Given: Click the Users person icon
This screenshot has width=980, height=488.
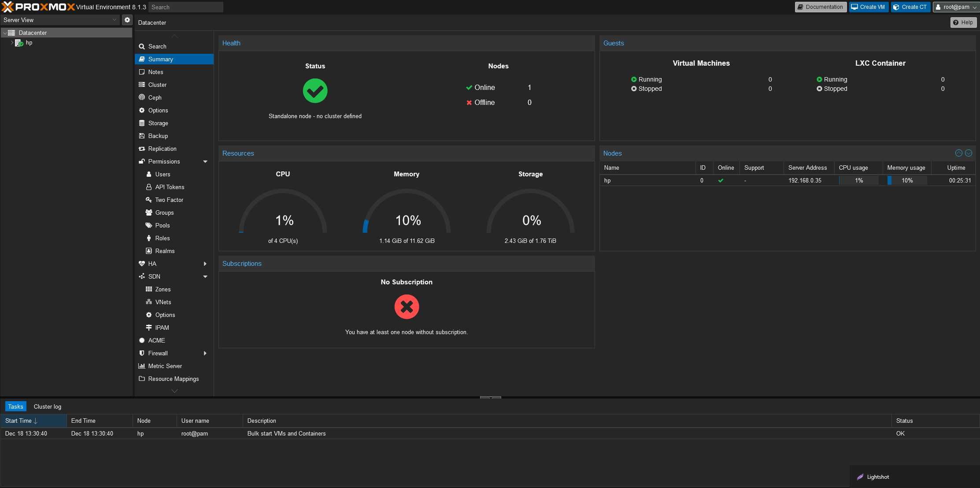Looking at the screenshot, I should [149, 174].
